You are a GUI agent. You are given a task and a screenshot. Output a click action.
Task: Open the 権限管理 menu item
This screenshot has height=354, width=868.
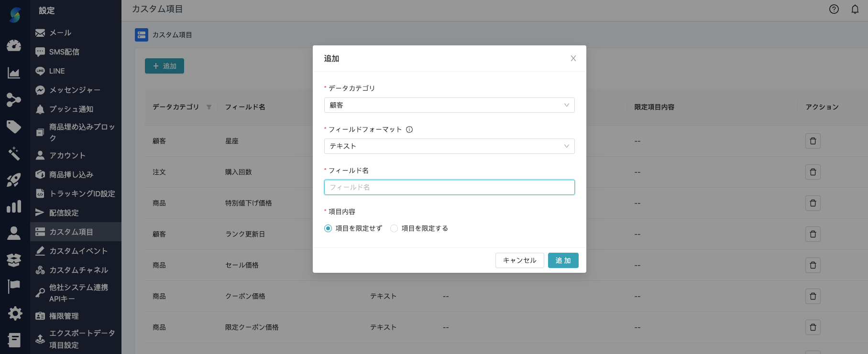[x=64, y=316]
